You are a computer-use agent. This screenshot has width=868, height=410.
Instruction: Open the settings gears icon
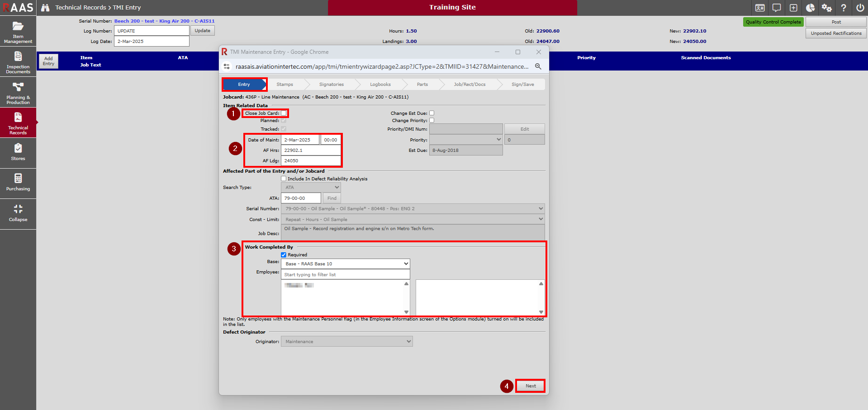coord(826,8)
